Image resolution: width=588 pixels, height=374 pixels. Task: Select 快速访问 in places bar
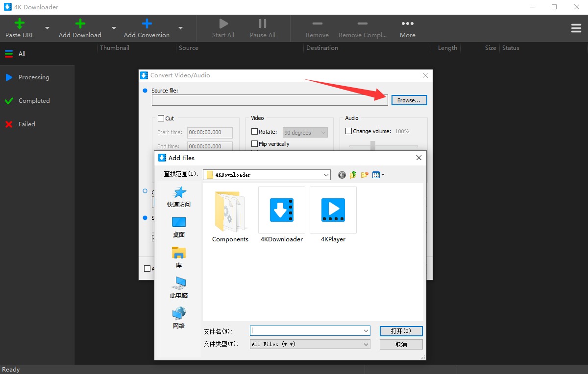pyautogui.click(x=179, y=197)
